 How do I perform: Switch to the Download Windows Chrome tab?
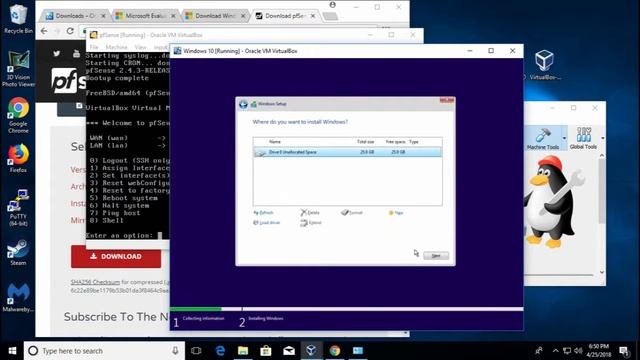[214, 16]
